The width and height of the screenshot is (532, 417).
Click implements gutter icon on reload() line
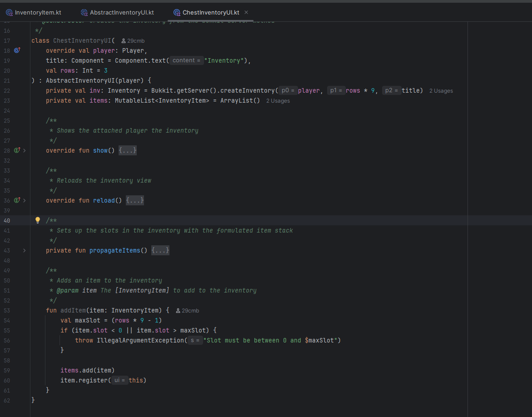coord(17,200)
